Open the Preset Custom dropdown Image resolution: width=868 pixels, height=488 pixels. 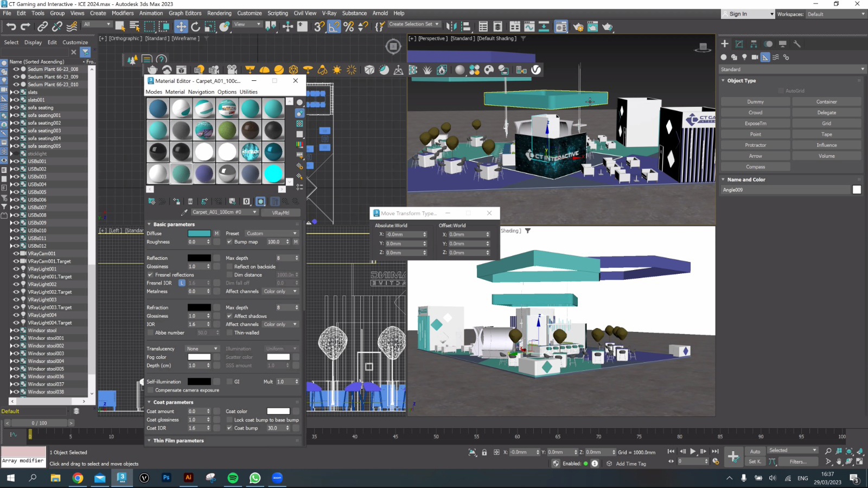tap(271, 234)
